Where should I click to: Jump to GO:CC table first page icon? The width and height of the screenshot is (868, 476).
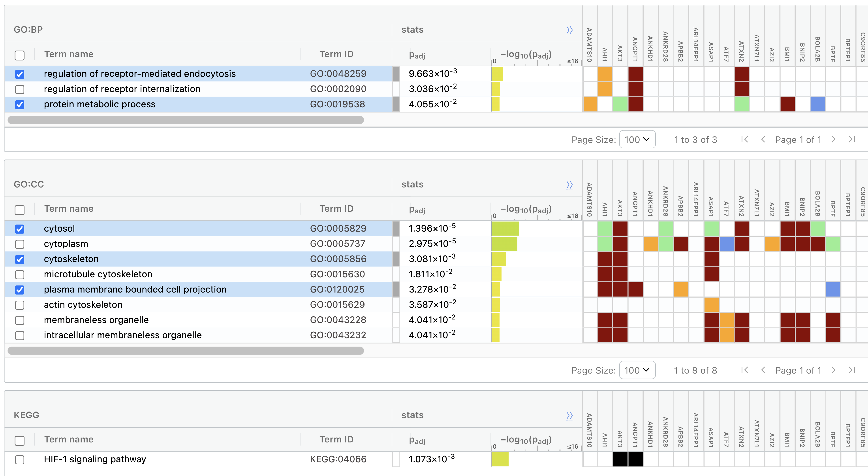745,370
